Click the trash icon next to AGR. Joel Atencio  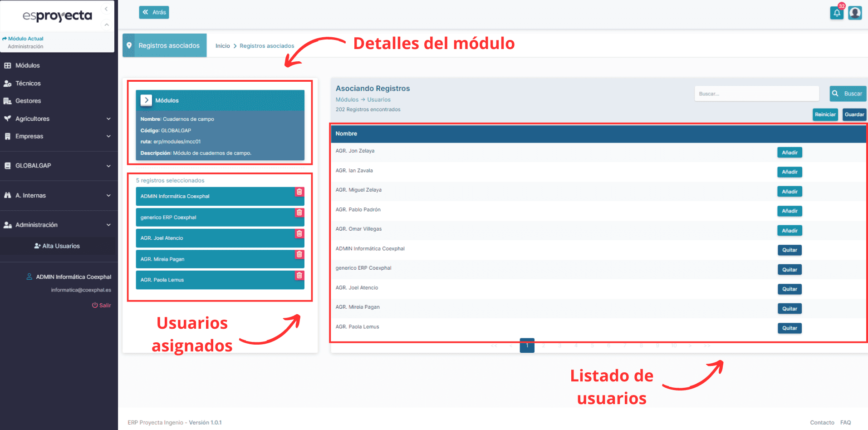299,233
